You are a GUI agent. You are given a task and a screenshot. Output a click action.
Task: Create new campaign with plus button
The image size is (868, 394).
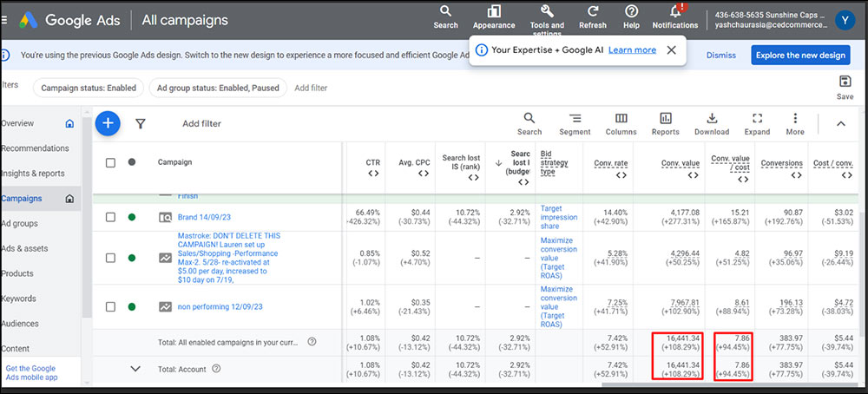[x=108, y=123]
